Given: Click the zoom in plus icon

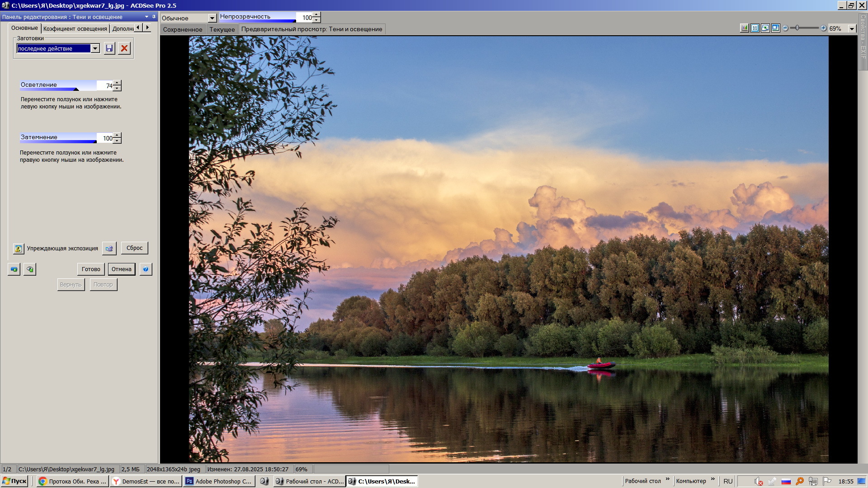Looking at the screenshot, I should [x=823, y=28].
